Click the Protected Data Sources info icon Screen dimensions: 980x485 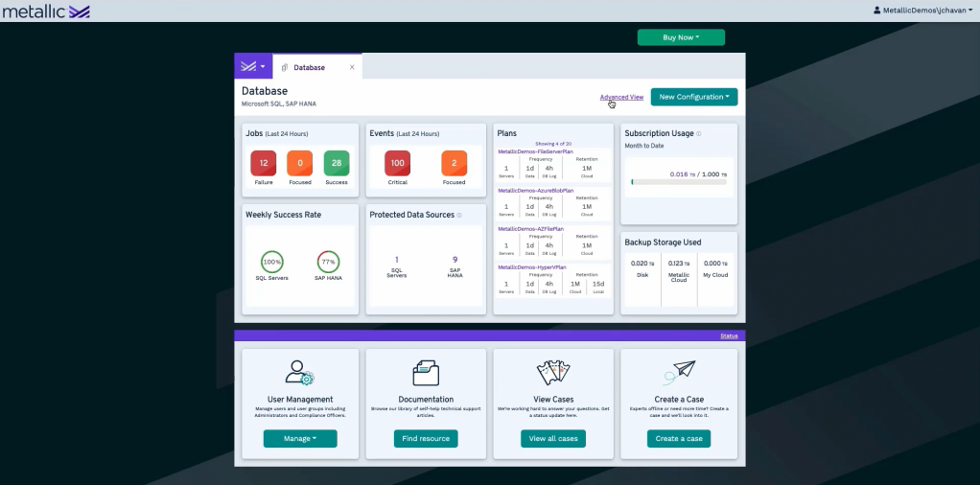click(459, 215)
